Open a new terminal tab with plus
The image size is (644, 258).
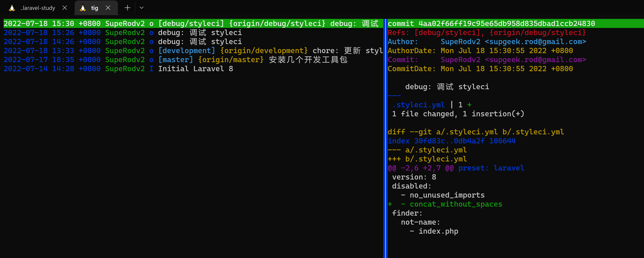[127, 8]
